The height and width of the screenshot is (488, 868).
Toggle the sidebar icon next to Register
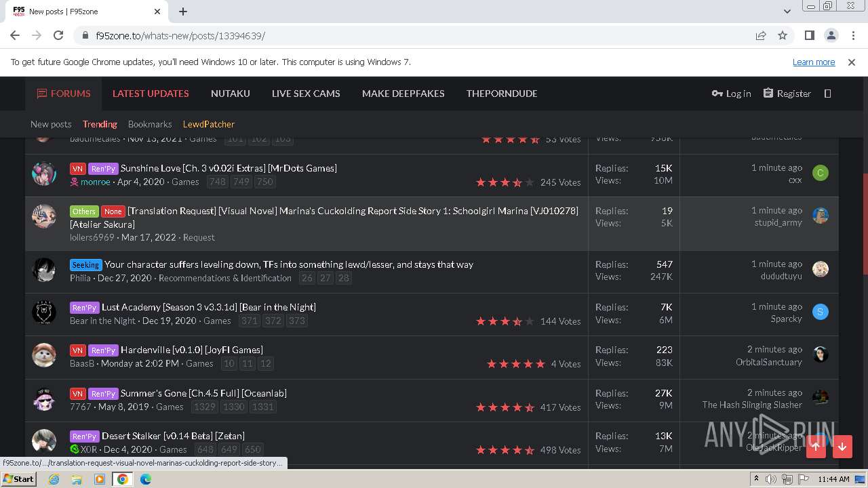click(x=827, y=94)
